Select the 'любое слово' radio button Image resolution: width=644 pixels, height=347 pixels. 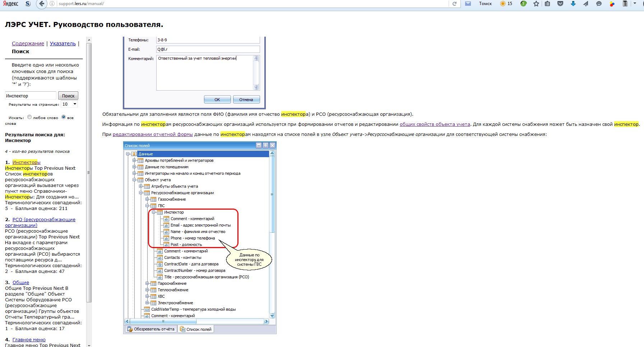tap(29, 117)
